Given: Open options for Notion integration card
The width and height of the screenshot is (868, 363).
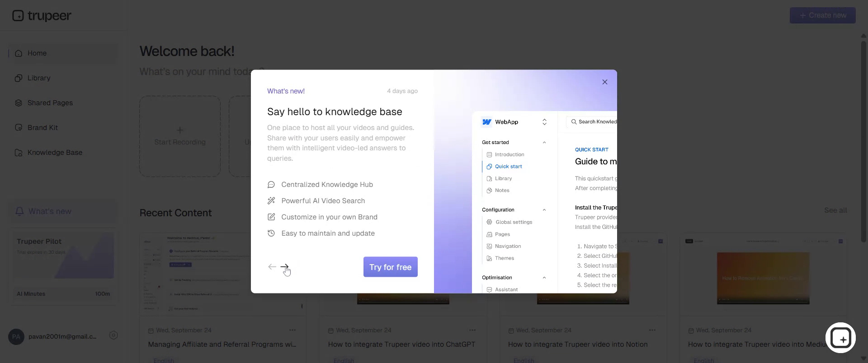Looking at the screenshot, I should [x=652, y=330].
